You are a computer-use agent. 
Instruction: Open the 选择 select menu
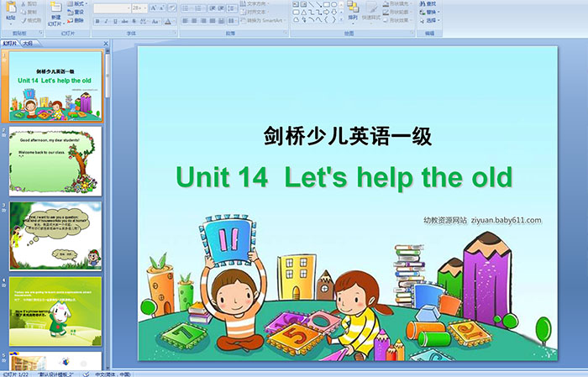(x=430, y=20)
